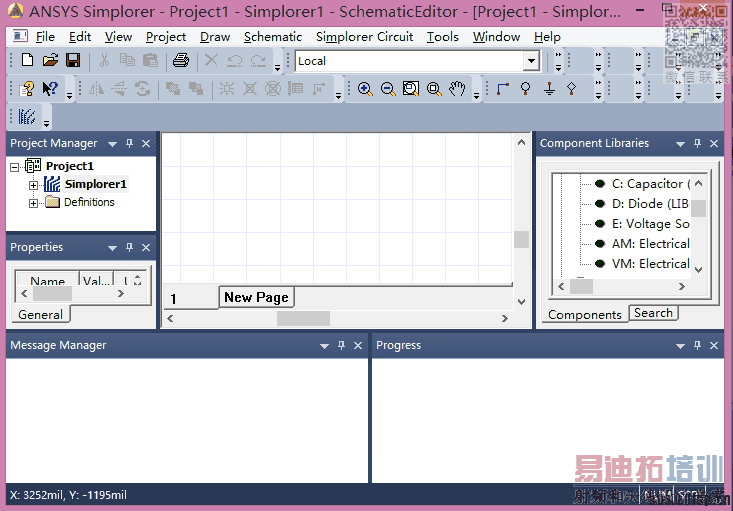Place an interface port
This screenshot has height=511, width=733.
pos(525,88)
